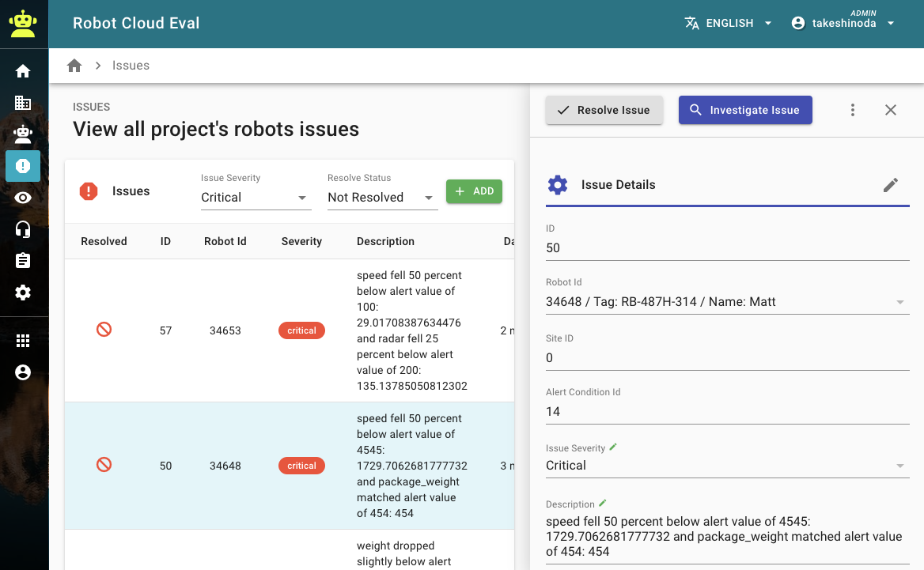924x570 pixels.
Task: Click the green ADD button
Action: coord(474,191)
